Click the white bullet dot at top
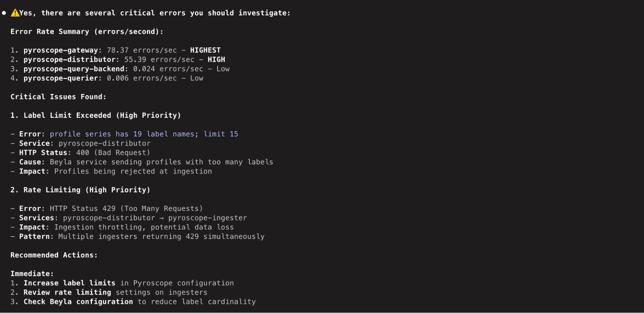 coord(4,13)
